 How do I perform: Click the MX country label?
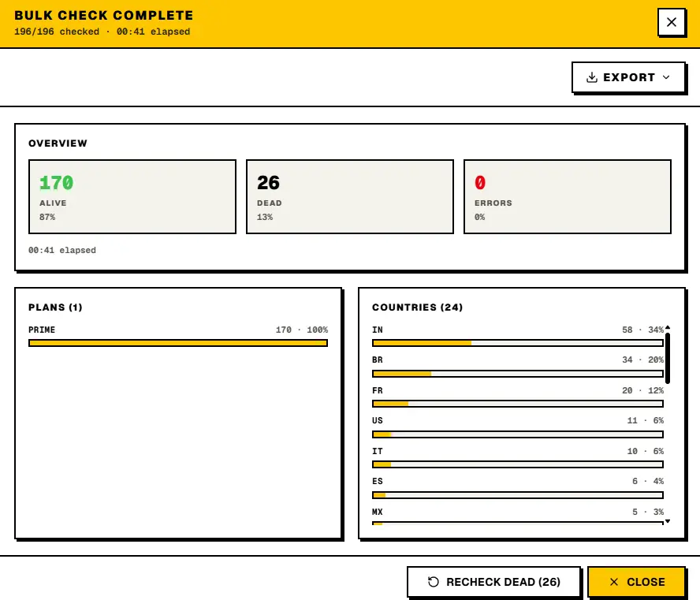click(378, 512)
